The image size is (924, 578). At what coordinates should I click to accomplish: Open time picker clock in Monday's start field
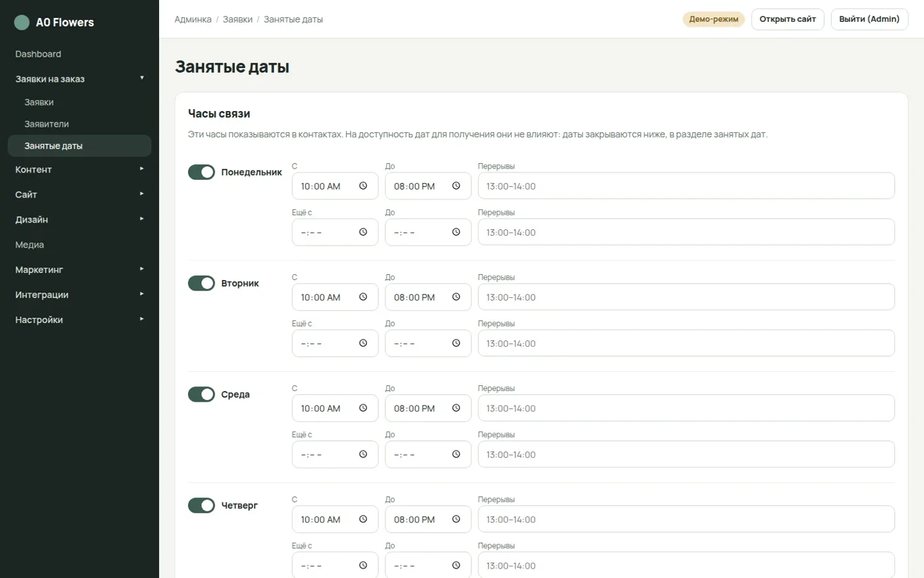coord(363,186)
